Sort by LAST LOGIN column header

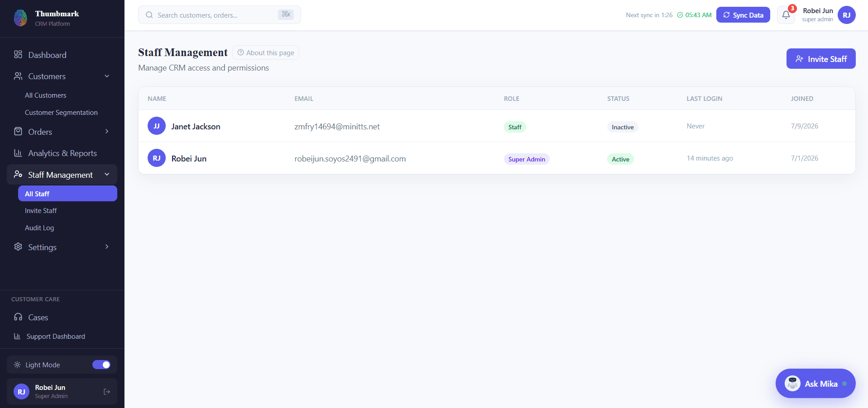coord(705,99)
